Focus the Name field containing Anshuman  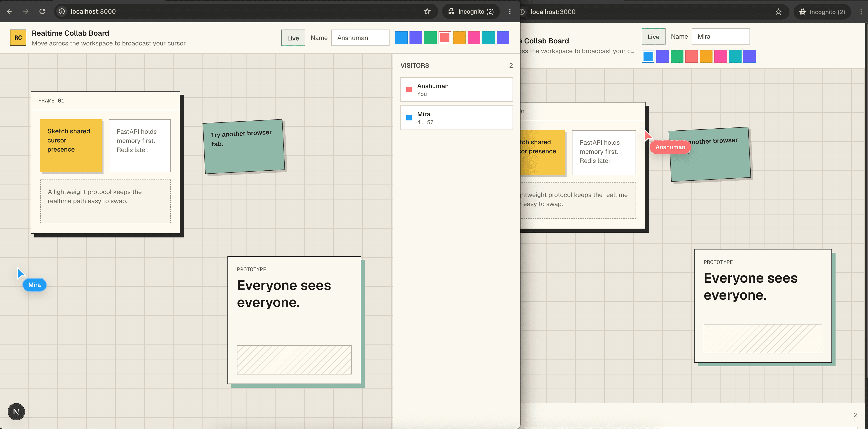click(x=360, y=38)
